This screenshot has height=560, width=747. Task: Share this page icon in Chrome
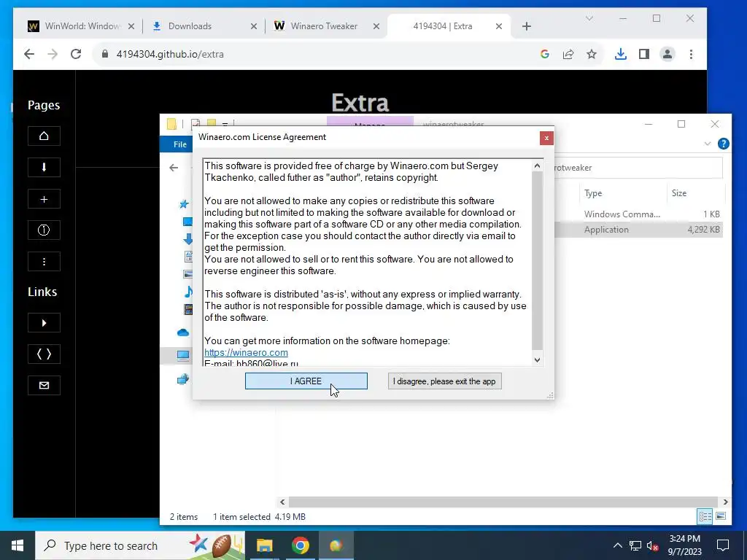pos(568,54)
